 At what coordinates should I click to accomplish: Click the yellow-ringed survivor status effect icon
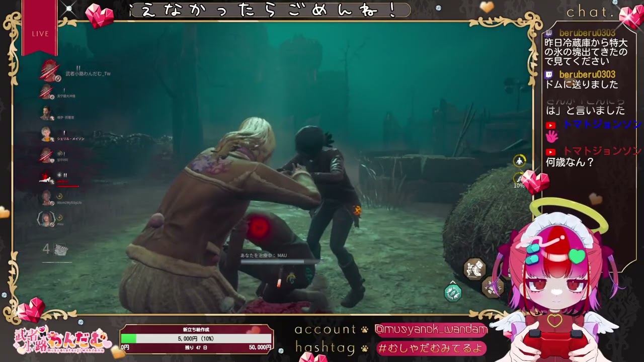pos(520,161)
